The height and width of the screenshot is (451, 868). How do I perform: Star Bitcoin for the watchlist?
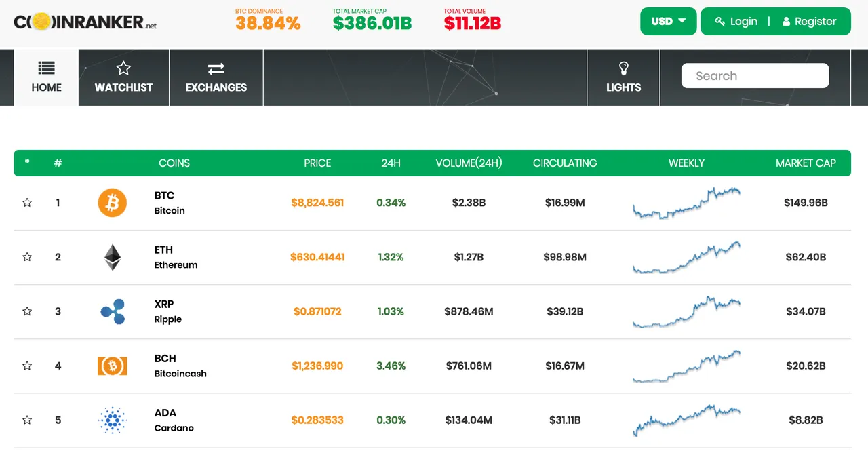click(27, 203)
